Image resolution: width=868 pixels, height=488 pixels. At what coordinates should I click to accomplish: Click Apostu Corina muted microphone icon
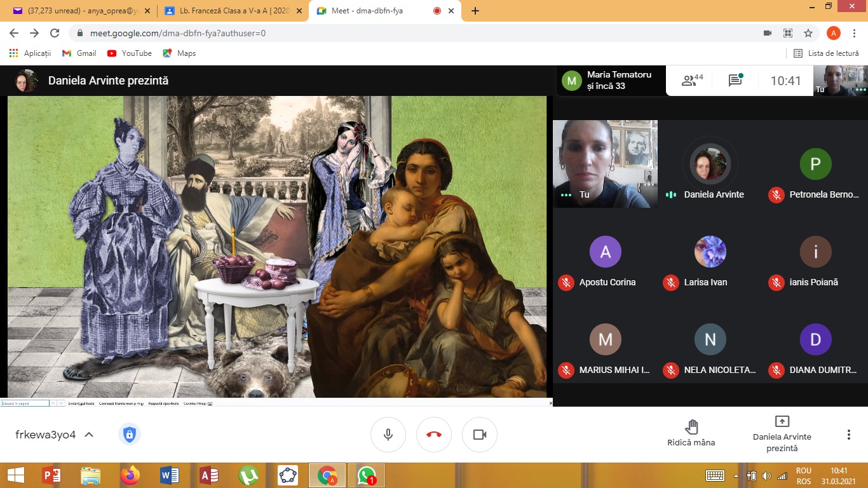pos(565,282)
